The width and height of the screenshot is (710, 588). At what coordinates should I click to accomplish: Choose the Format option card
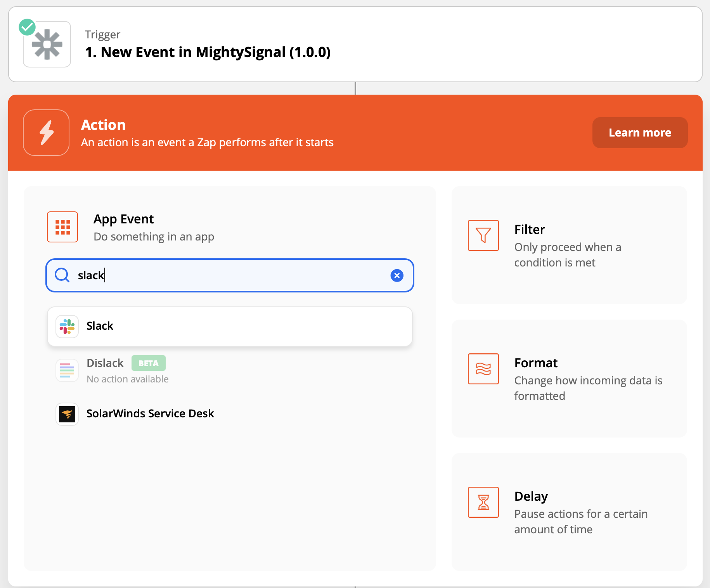pos(569,379)
